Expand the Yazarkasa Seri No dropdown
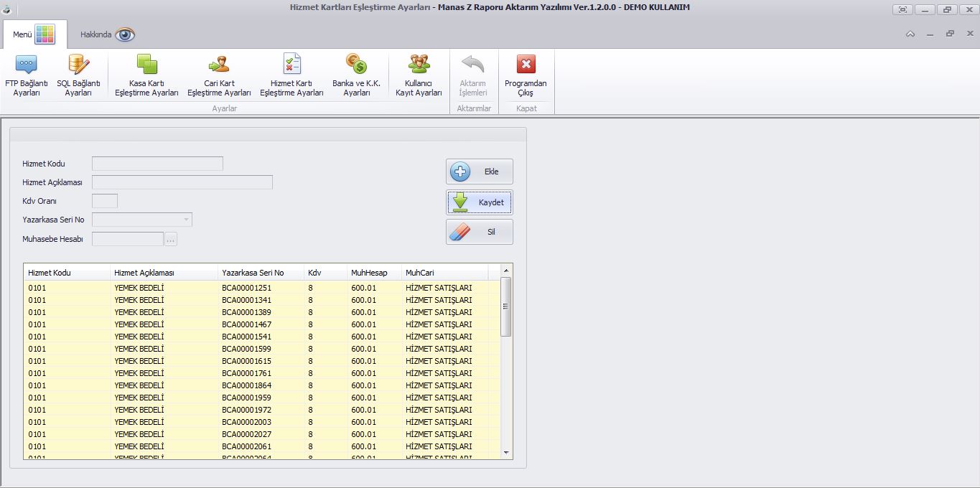 187,220
